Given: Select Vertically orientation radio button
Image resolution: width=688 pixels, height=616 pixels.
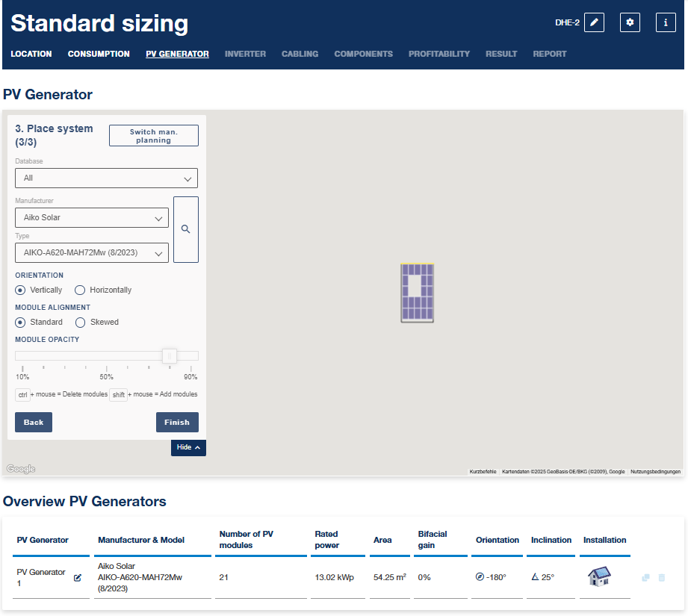Looking at the screenshot, I should tap(20, 290).
